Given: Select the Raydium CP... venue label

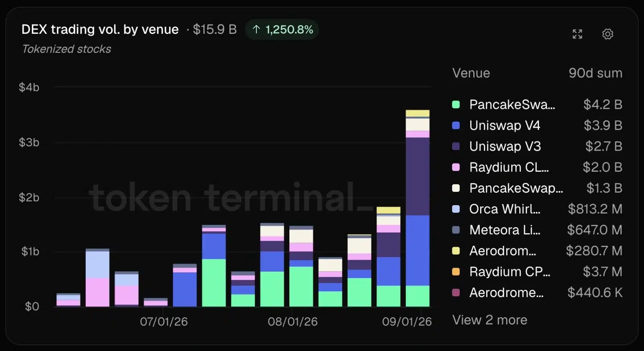Looking at the screenshot, I should [x=510, y=272].
